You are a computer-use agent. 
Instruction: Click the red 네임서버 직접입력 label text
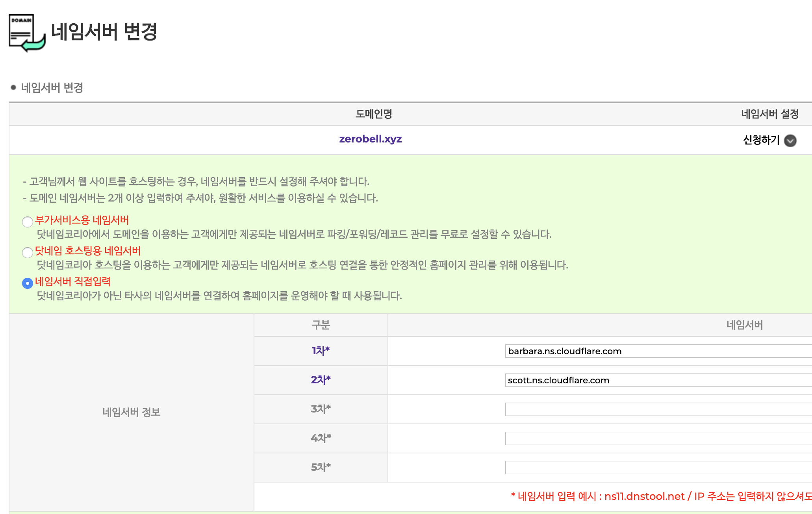tap(73, 281)
